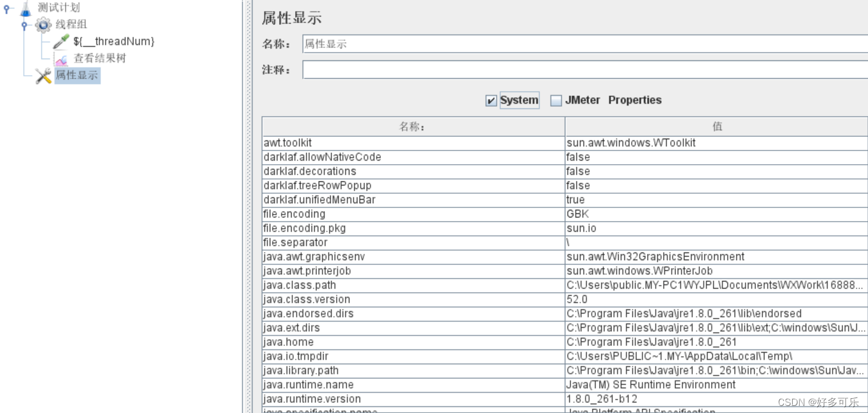Select the file.separator property
Screen dimensions: 868x413
(413, 242)
